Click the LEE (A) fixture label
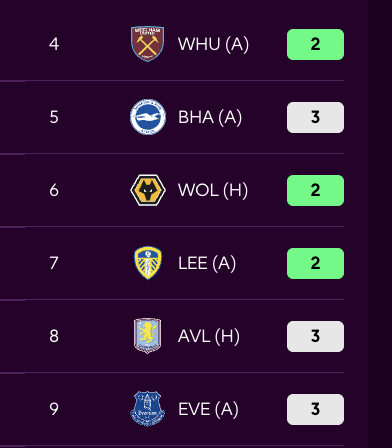 click(x=207, y=263)
